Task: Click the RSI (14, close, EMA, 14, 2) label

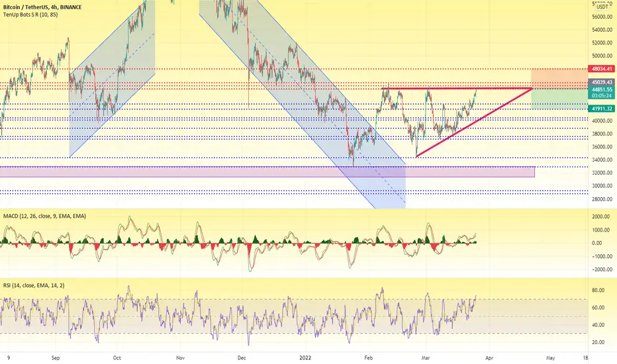Action: 34,285
